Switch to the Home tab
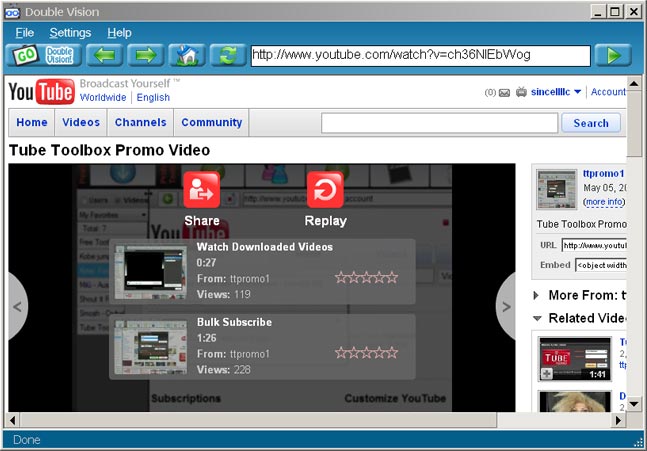 [32, 123]
